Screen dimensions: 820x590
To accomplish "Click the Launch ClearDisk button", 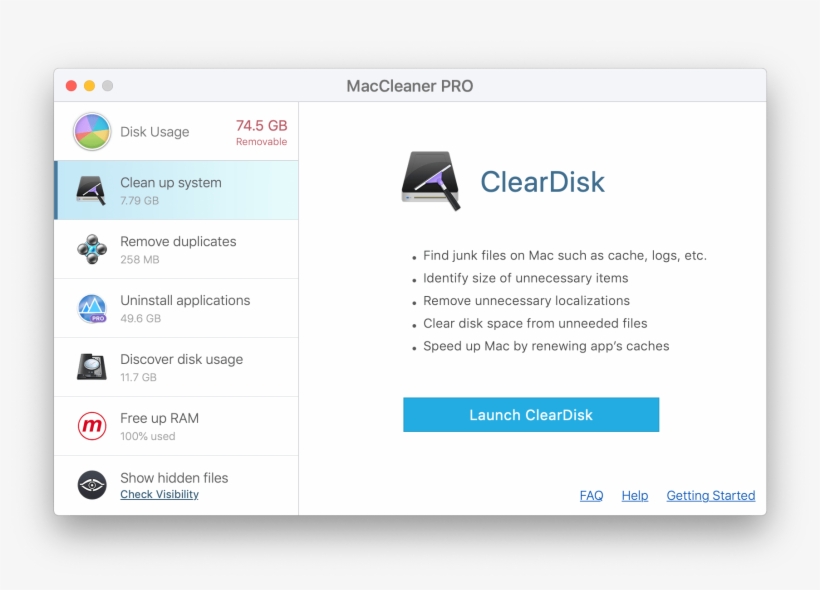I will [531, 415].
